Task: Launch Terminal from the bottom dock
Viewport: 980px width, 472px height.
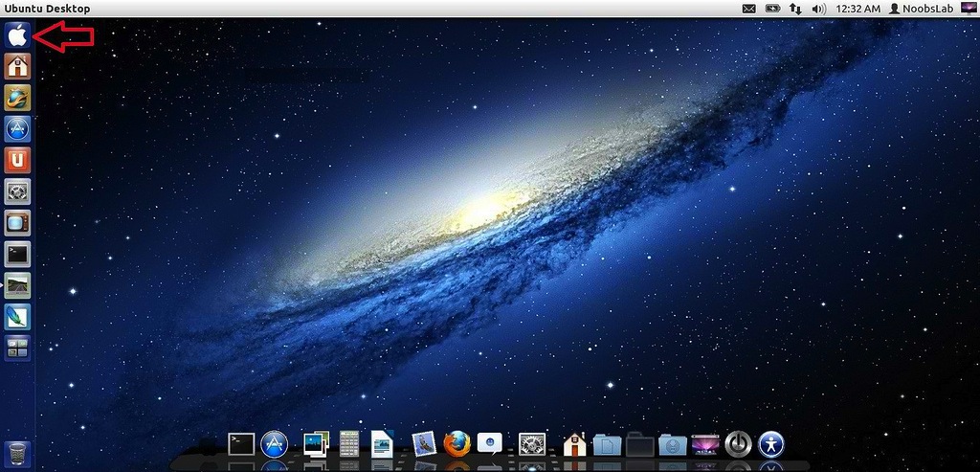Action: click(241, 444)
